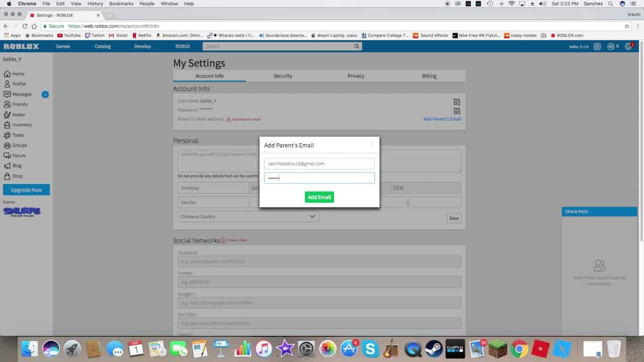The image size is (644, 362).
Task: Open ROBUX in the Roblox navbar
Action: tap(183, 46)
